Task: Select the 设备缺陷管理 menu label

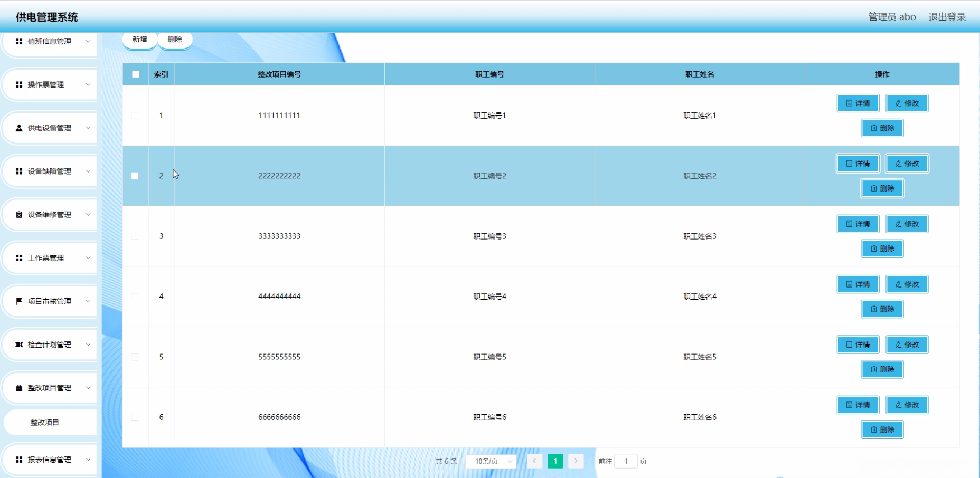Action: (49, 171)
